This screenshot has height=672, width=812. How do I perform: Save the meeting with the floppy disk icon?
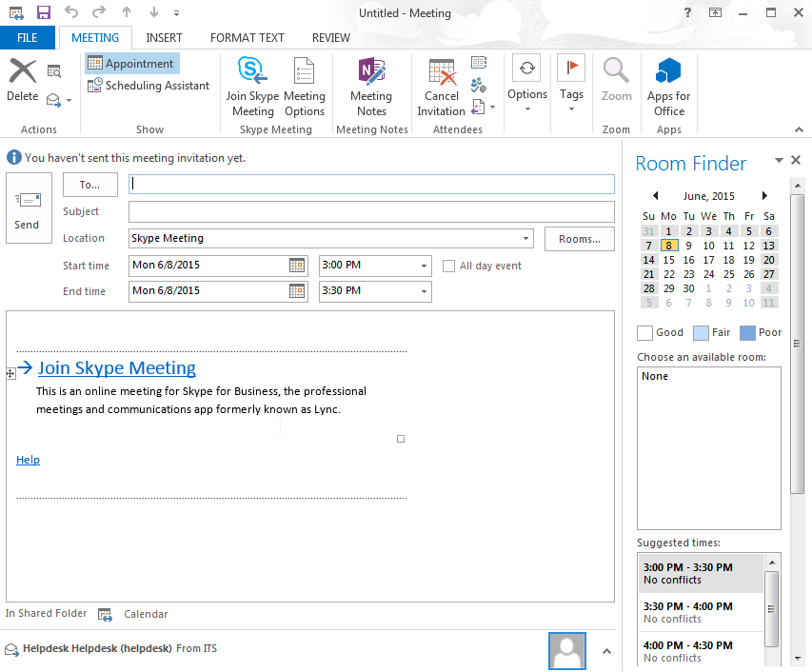click(44, 12)
